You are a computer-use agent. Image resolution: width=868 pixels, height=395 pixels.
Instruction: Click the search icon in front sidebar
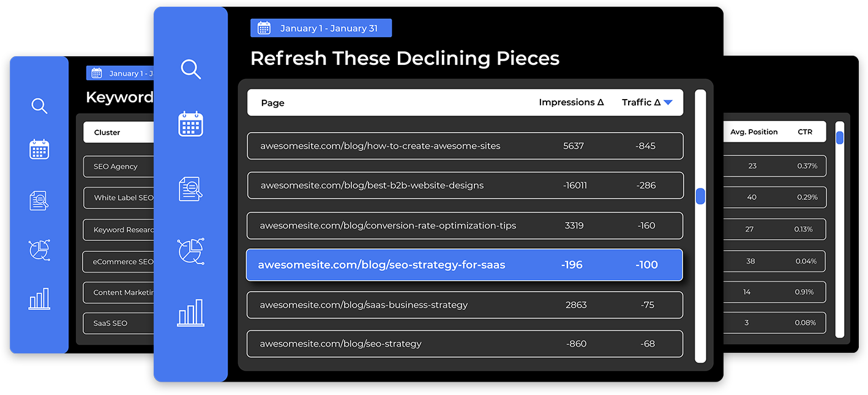click(190, 69)
